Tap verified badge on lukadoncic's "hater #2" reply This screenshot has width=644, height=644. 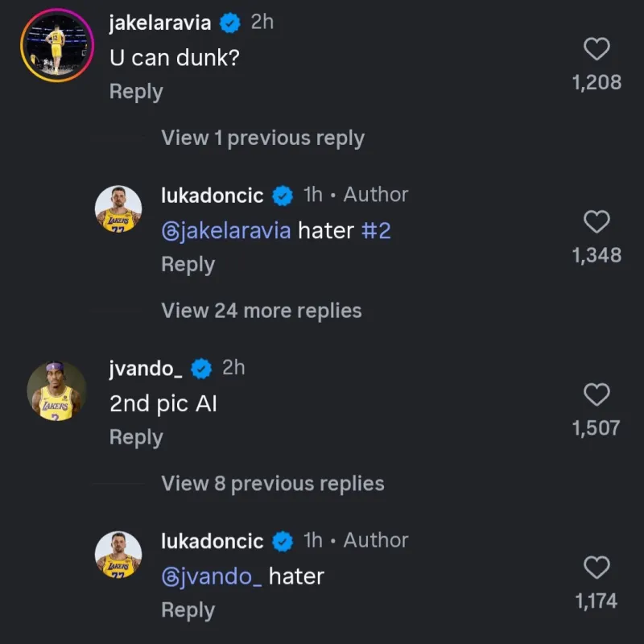click(283, 196)
